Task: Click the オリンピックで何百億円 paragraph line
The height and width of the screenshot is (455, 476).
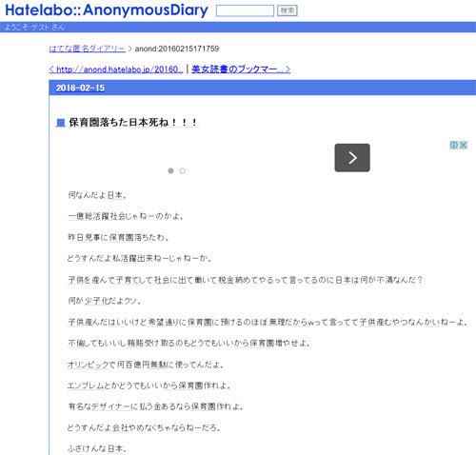Action: [146, 365]
